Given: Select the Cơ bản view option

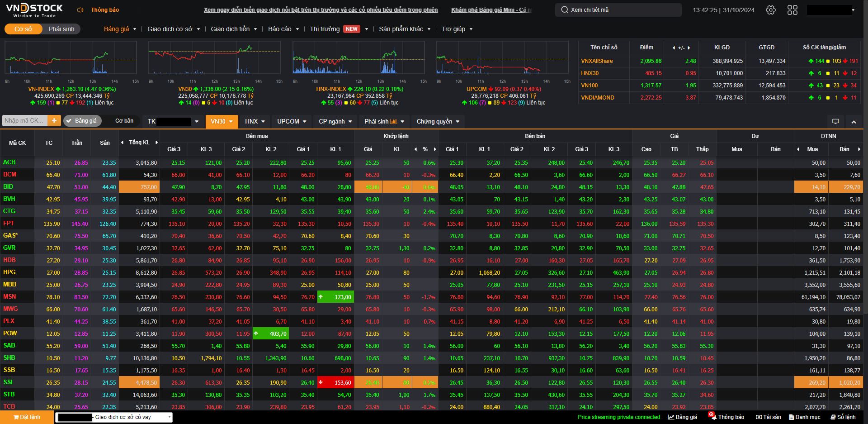Looking at the screenshot, I should (x=124, y=121).
